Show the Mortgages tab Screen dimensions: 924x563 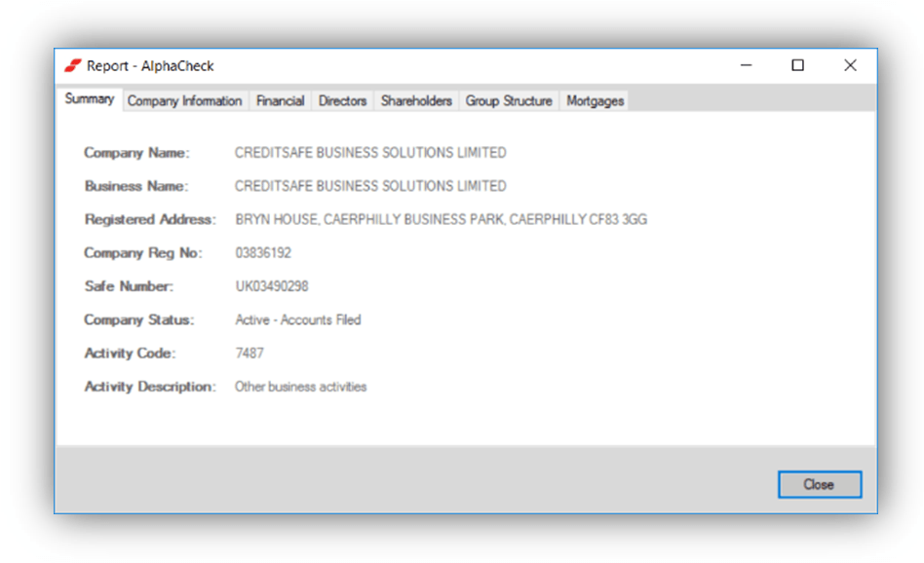[595, 100]
